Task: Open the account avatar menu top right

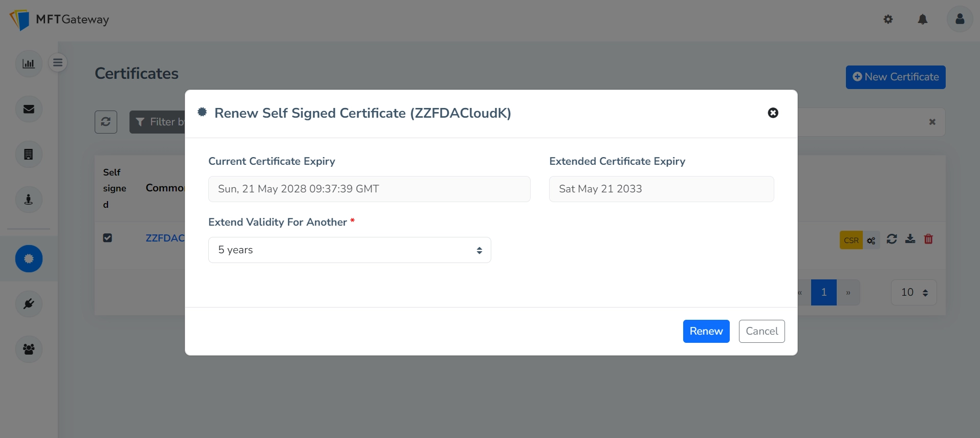Action: [x=960, y=19]
